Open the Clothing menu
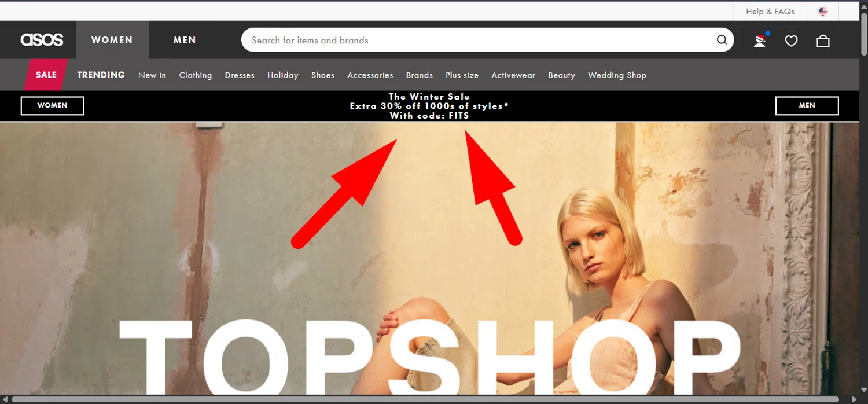The image size is (868, 404). [x=196, y=75]
